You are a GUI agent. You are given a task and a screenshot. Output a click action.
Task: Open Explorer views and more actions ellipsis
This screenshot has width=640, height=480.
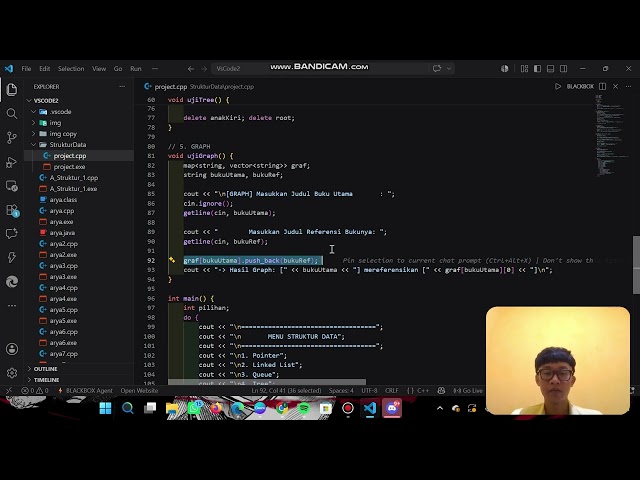pyautogui.click(x=122, y=87)
